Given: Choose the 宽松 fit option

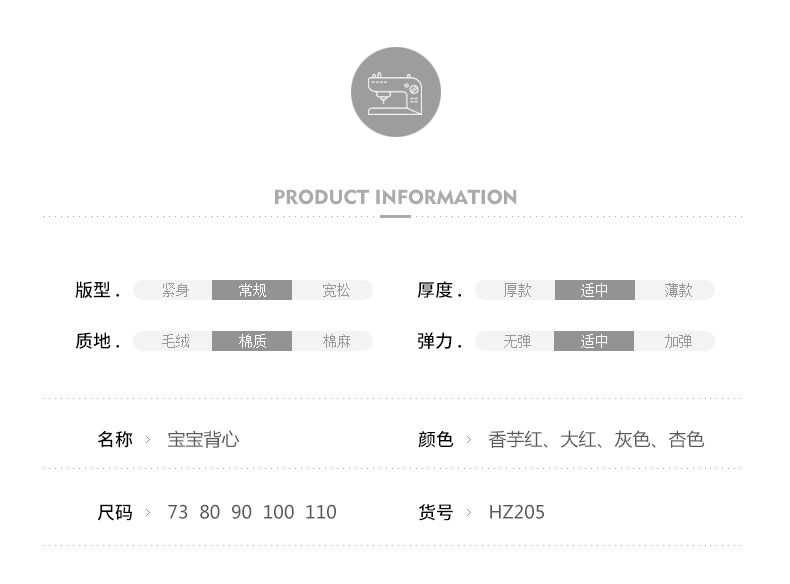Looking at the screenshot, I should 336,290.
